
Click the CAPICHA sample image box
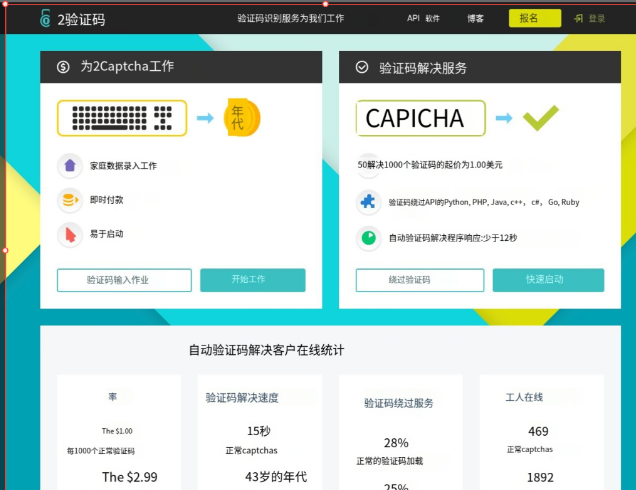click(421, 118)
